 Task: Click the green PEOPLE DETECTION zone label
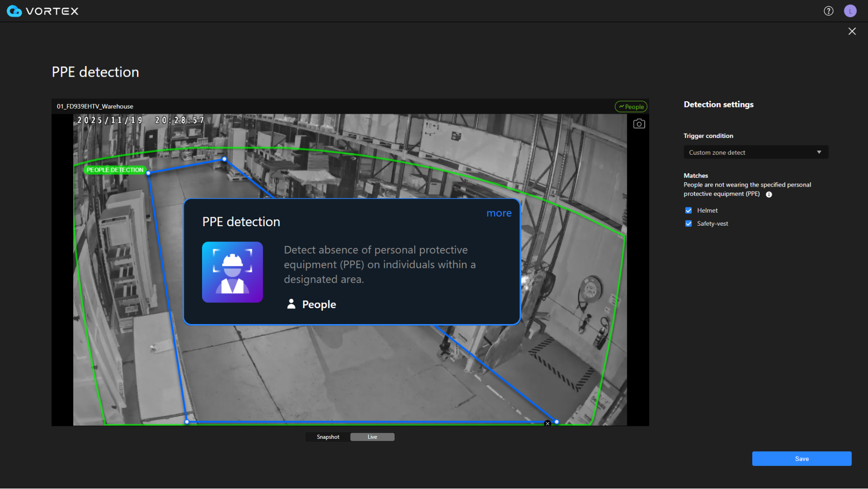(x=115, y=170)
